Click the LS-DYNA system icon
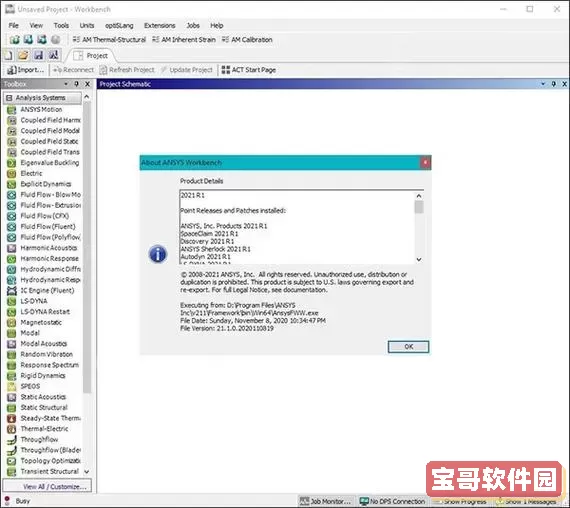Viewport: 570px width, 508px height. [12, 301]
